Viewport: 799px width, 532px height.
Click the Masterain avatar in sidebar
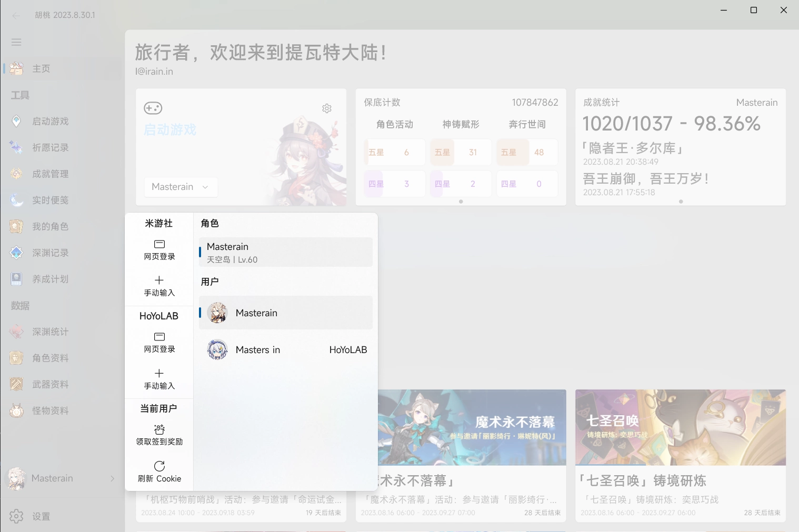[x=16, y=478]
